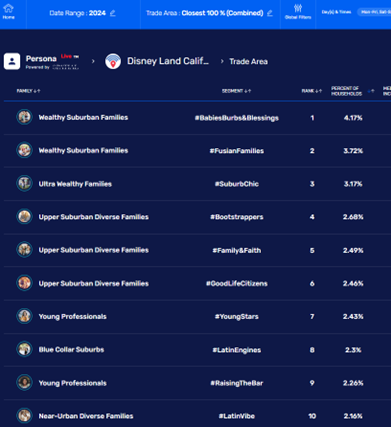Open the #YoungStars segment link

pos(237,316)
